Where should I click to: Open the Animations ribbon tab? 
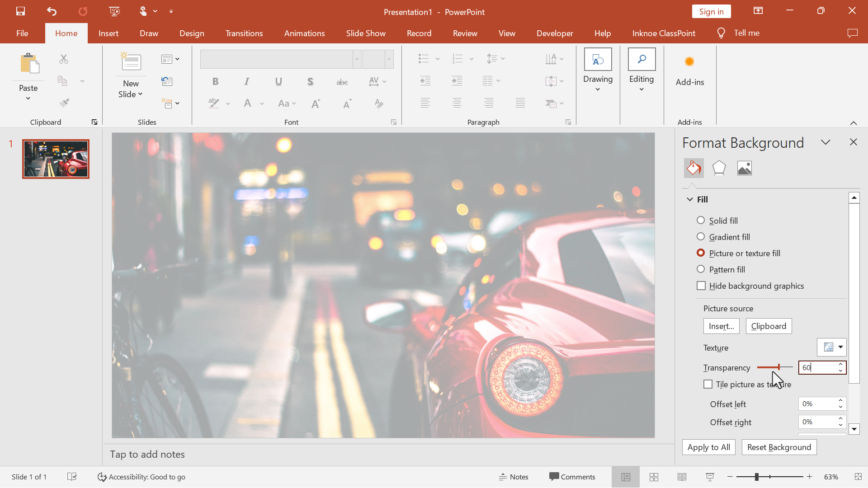point(304,33)
